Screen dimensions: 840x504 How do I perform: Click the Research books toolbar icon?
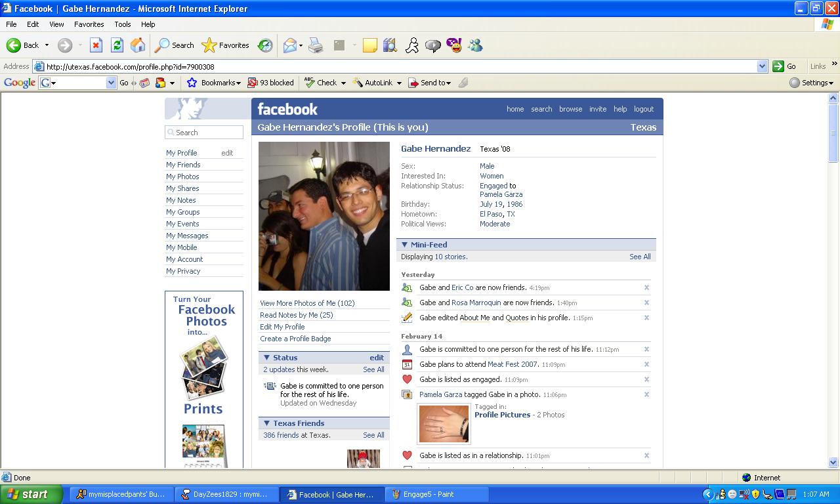(x=390, y=45)
